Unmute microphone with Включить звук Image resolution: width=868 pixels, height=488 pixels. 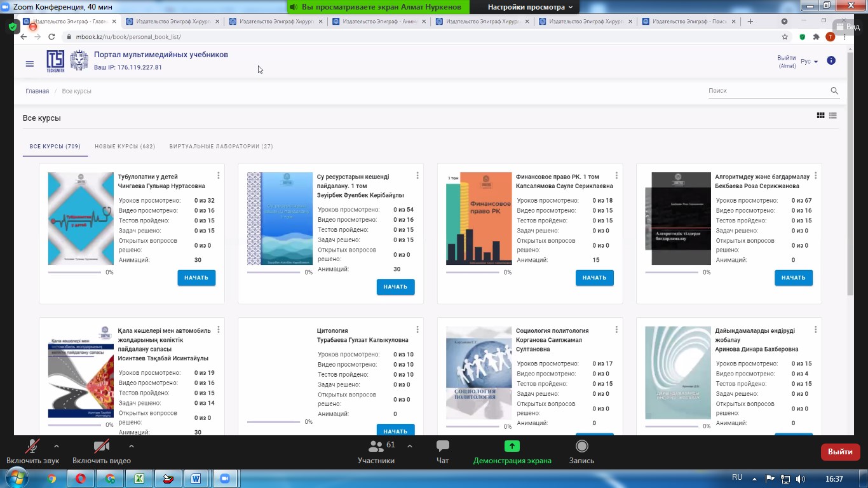32,451
